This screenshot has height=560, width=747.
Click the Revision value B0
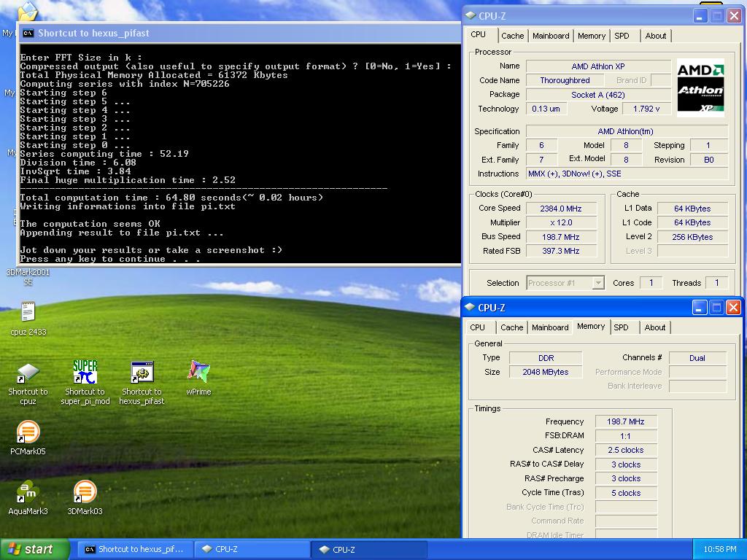(x=709, y=160)
